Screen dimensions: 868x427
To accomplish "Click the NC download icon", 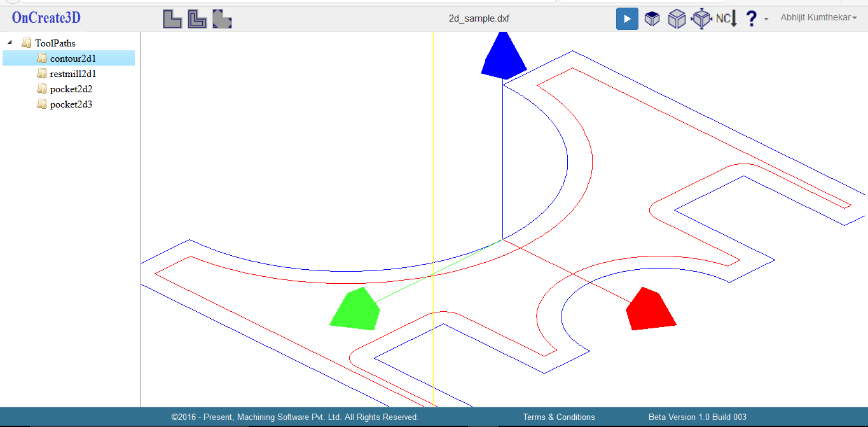I will 726,19.
